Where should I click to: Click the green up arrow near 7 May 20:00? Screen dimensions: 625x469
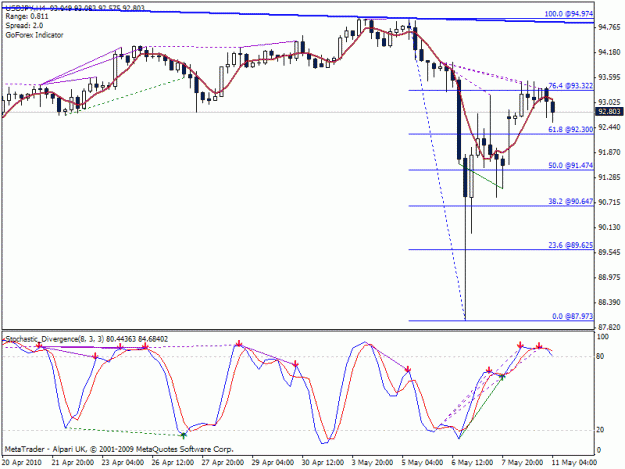tap(502, 376)
